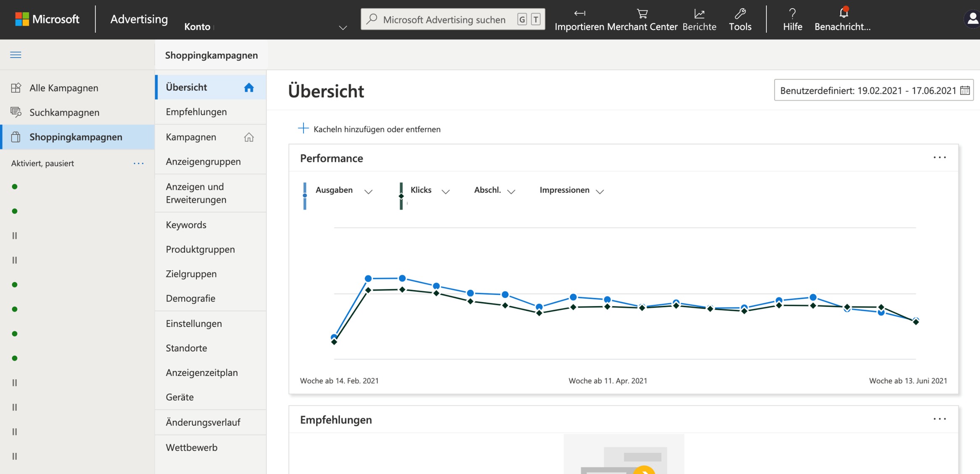Click the Importieren arrow icon
The image size is (980, 474).
[x=580, y=13]
